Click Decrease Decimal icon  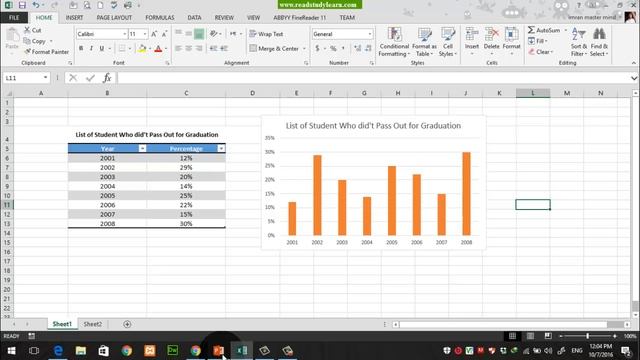(368, 49)
